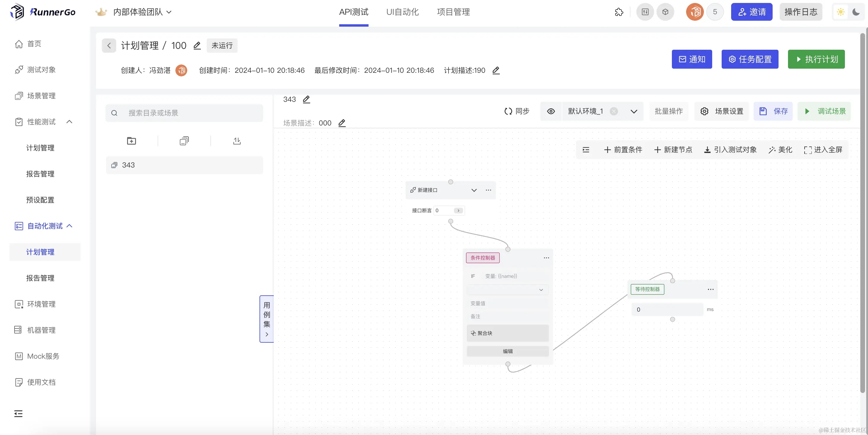Switch to dark mode moon toggle

856,12
